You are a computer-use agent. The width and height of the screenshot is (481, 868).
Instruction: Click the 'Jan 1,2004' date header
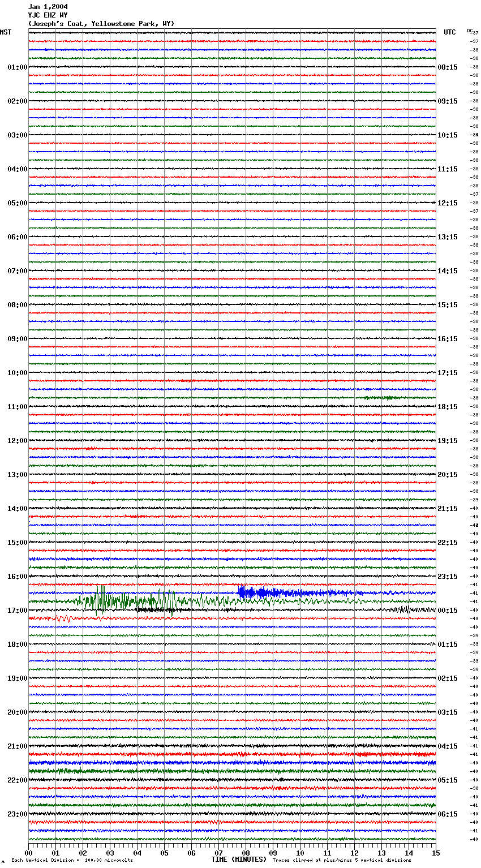[48, 7]
